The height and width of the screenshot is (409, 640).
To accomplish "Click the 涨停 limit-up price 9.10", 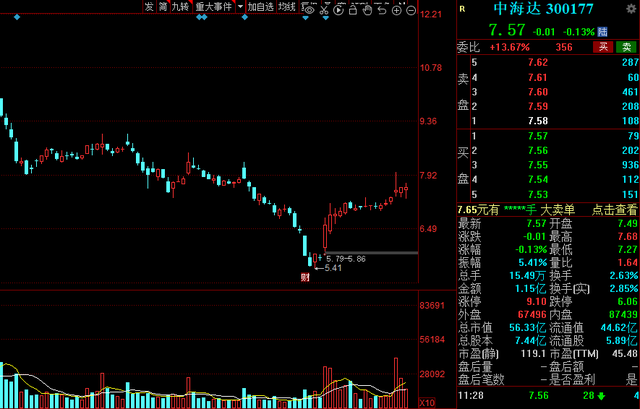I will [536, 302].
